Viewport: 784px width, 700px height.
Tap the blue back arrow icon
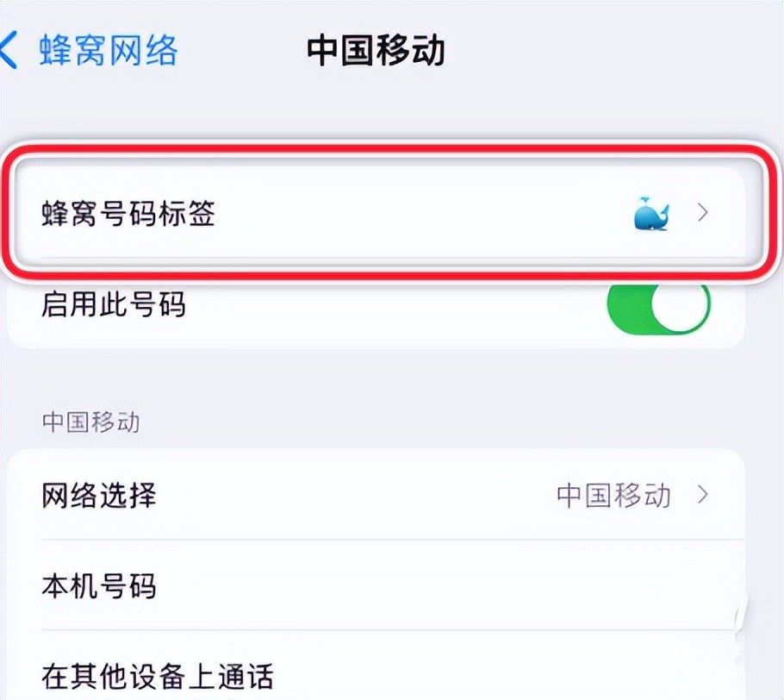click(x=10, y=51)
